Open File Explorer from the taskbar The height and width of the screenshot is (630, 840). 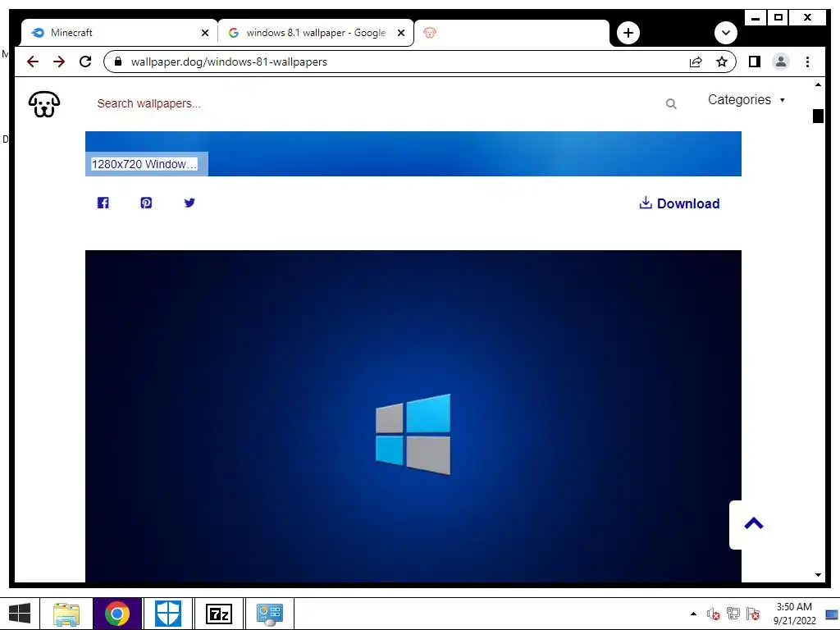coord(66,614)
